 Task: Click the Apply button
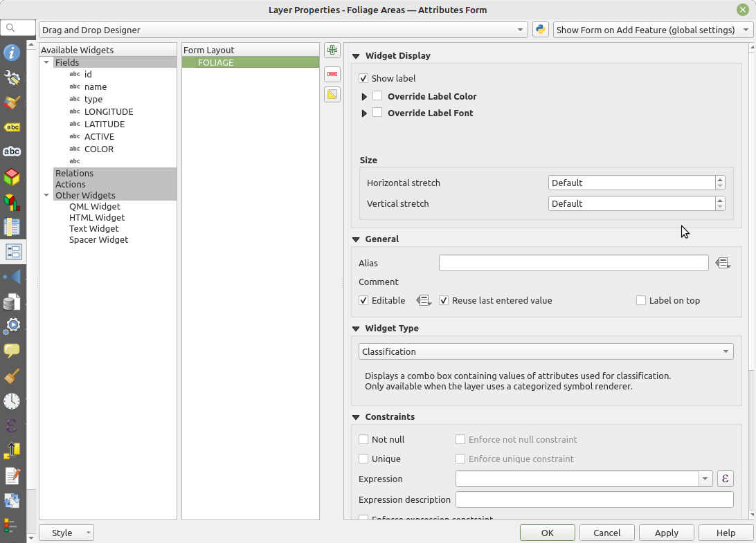[x=666, y=533]
